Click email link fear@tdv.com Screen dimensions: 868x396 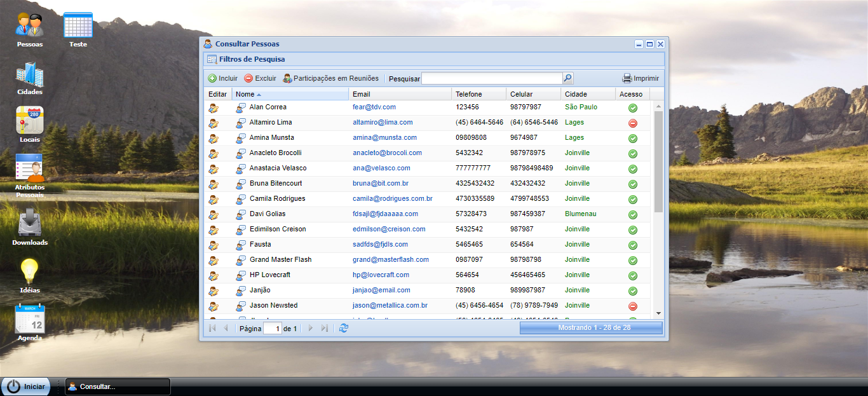[374, 107]
